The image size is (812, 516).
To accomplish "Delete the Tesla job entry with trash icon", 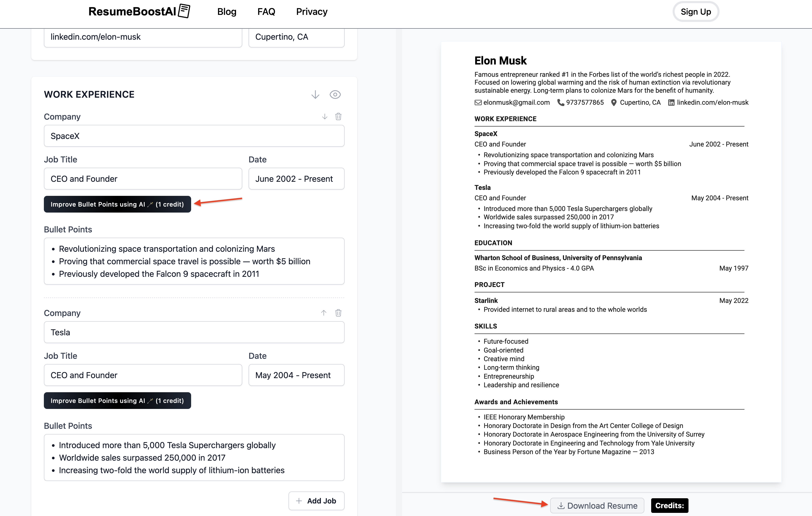I will point(338,313).
